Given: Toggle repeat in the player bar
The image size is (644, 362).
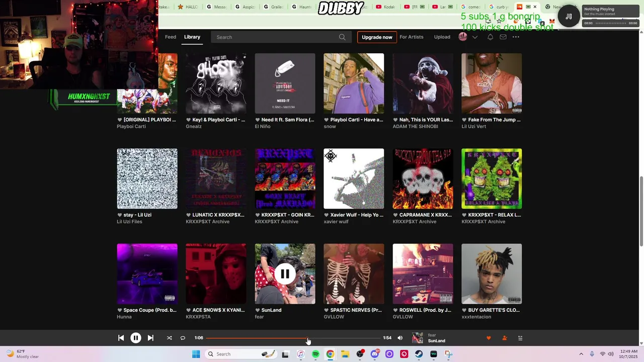Looking at the screenshot, I should (x=183, y=338).
